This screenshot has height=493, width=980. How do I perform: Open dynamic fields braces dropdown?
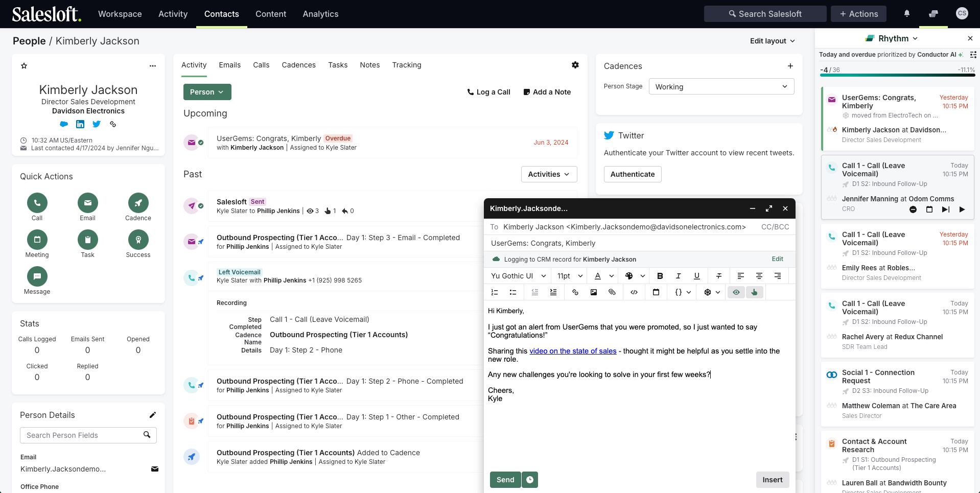coord(683,292)
